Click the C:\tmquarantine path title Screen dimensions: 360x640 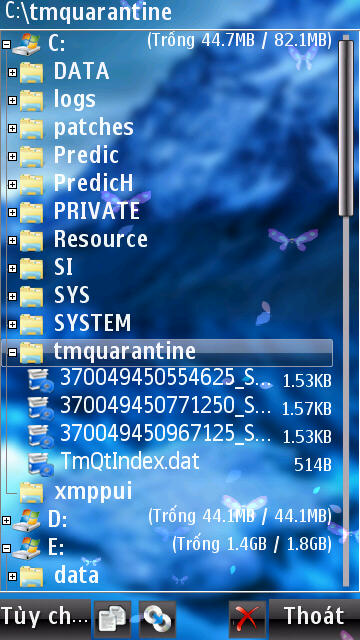click(x=88, y=13)
